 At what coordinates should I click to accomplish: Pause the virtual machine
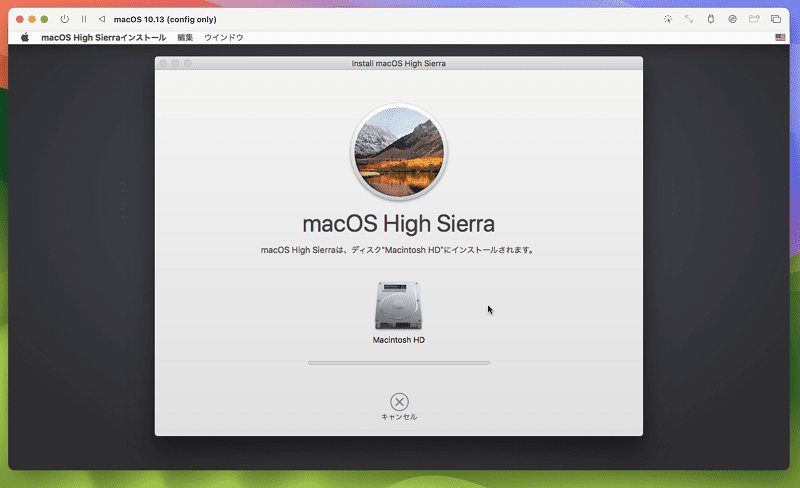pyautogui.click(x=84, y=19)
